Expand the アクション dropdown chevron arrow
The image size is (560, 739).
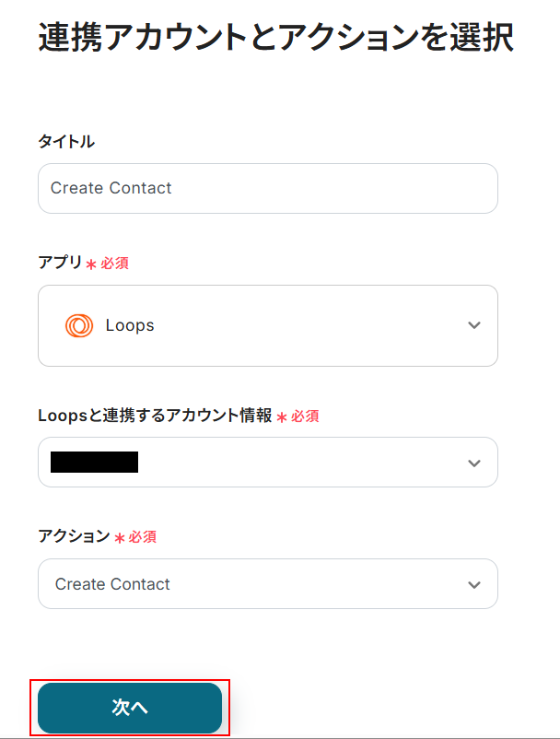click(473, 584)
